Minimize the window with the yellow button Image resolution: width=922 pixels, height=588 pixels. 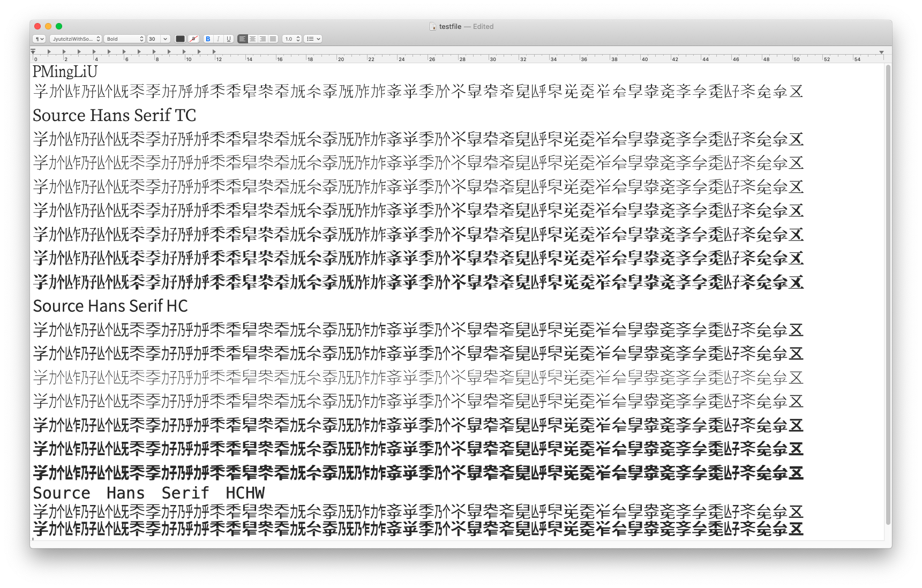point(48,26)
